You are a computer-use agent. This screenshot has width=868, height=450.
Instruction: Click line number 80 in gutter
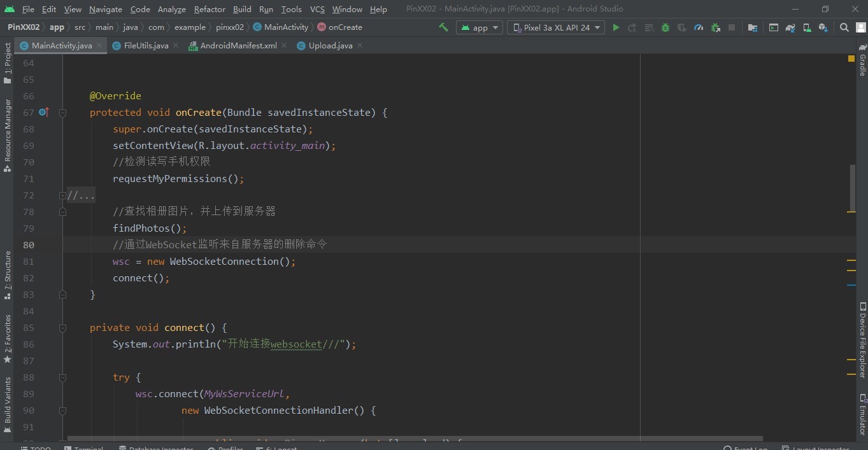point(29,245)
